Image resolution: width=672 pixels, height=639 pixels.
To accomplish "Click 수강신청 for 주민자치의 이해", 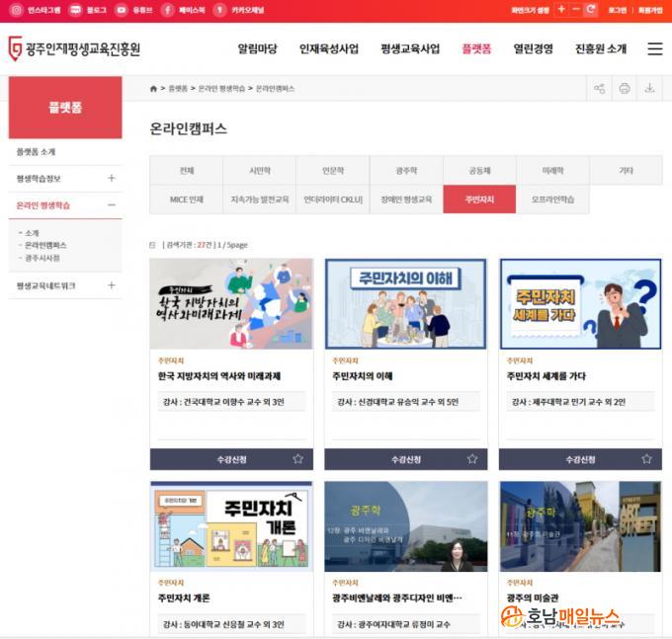I will (406, 459).
